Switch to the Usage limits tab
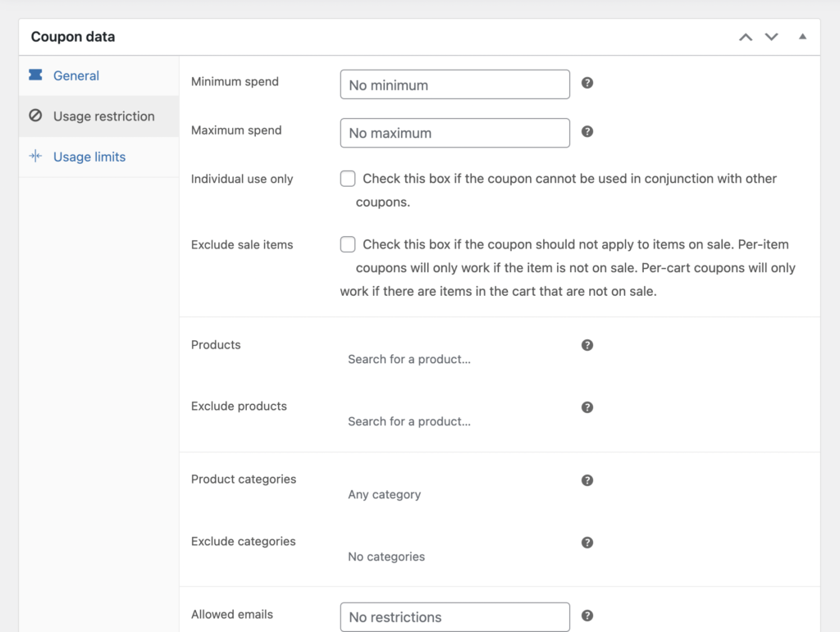Image resolution: width=840 pixels, height=632 pixels. click(x=89, y=157)
